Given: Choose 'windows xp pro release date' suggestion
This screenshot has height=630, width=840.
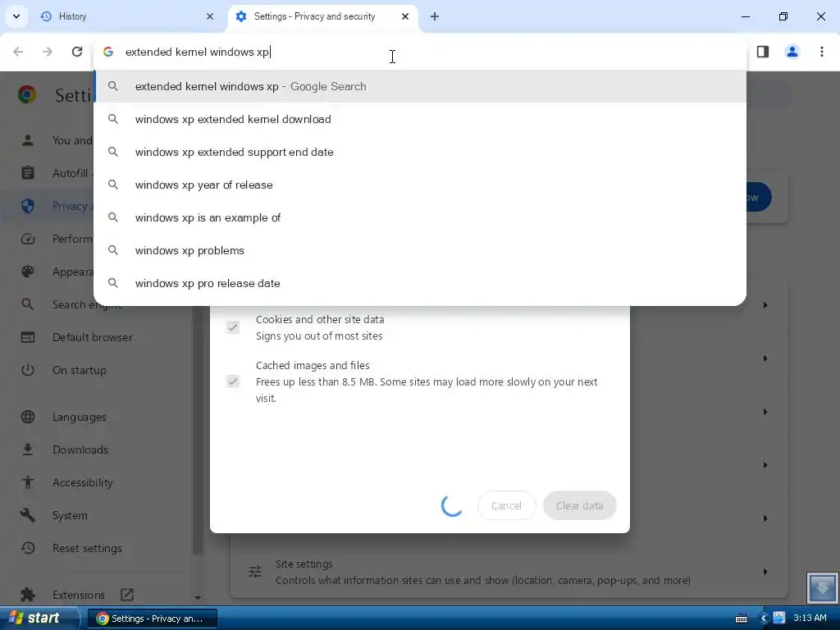Looking at the screenshot, I should 420,283.
